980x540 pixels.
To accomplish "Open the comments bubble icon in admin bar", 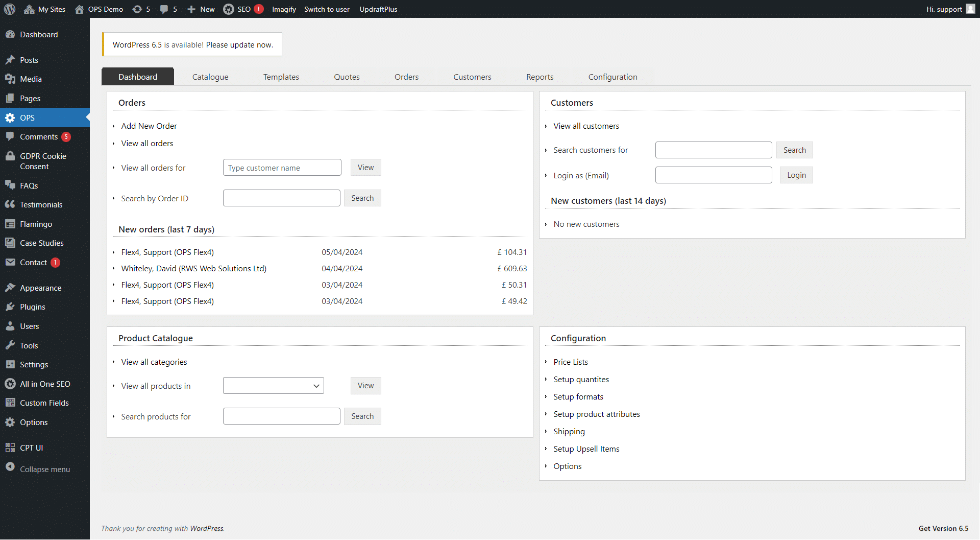I will (164, 9).
